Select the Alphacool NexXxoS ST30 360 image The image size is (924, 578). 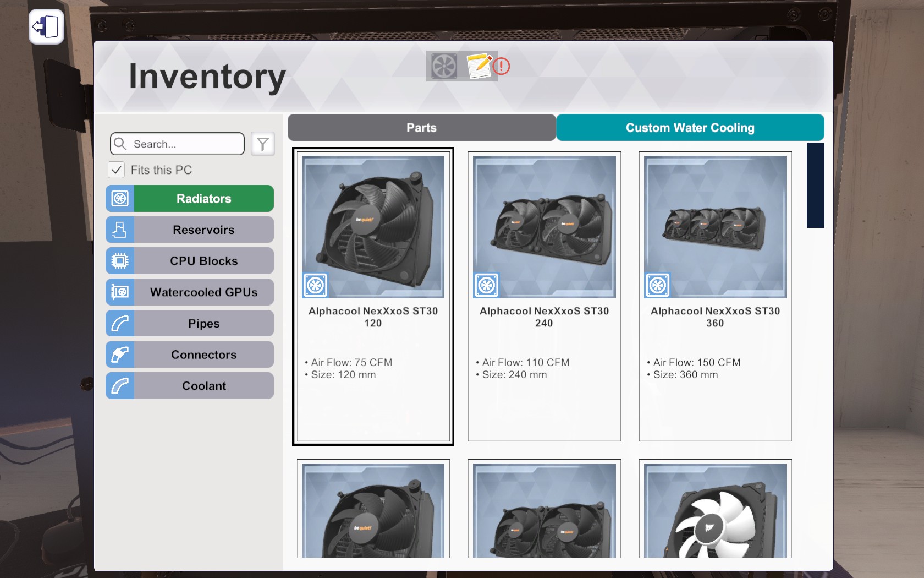click(x=716, y=227)
